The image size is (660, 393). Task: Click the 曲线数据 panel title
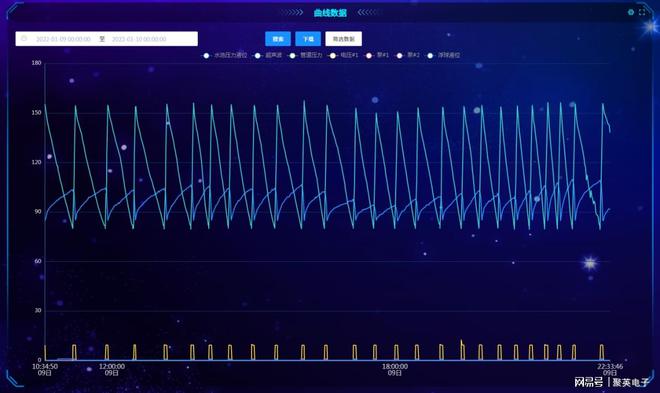coord(330,13)
